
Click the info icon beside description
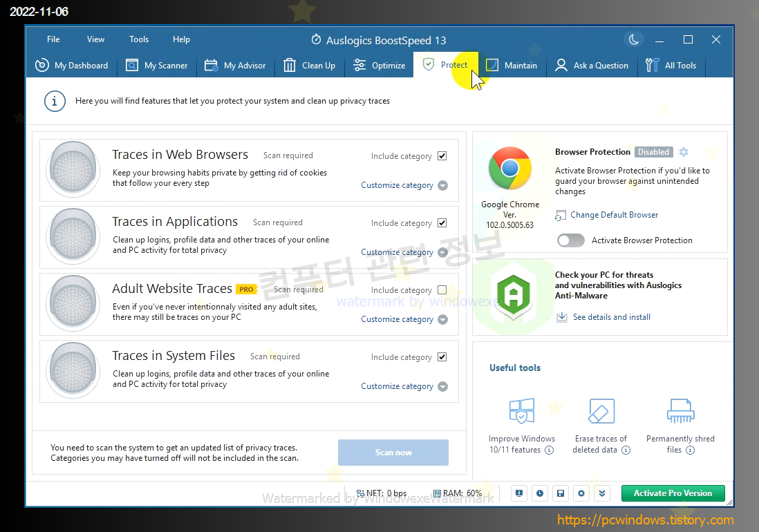(55, 101)
